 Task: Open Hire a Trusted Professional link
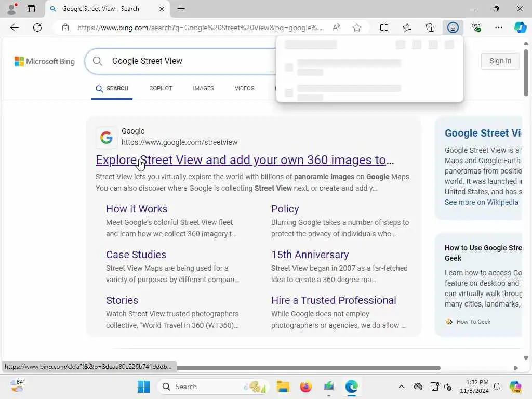click(x=334, y=301)
